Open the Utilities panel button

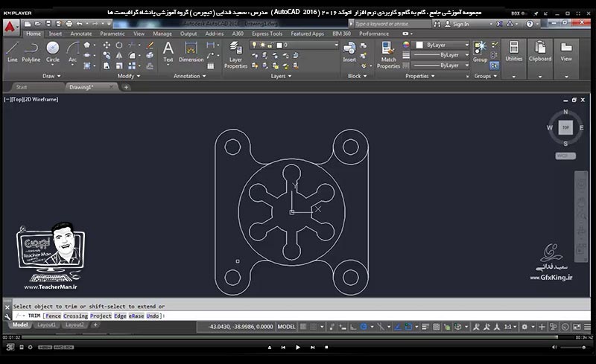(x=513, y=52)
